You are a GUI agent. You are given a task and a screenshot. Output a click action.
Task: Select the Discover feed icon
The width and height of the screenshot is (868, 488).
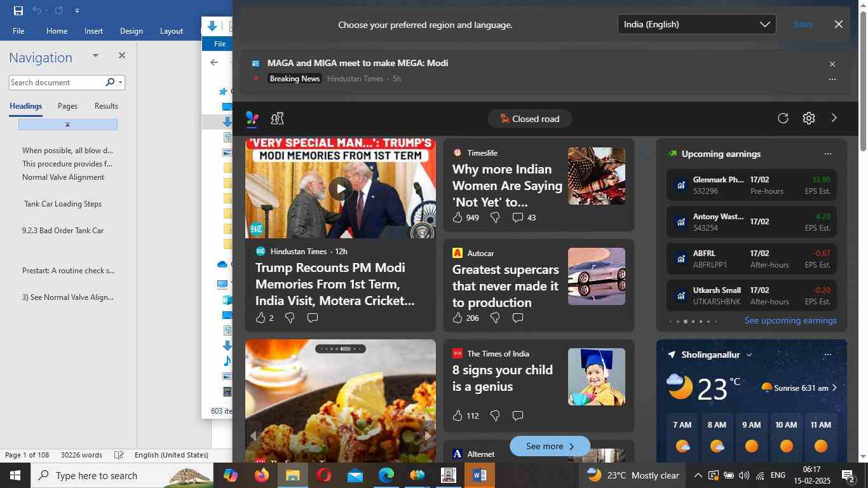click(252, 118)
